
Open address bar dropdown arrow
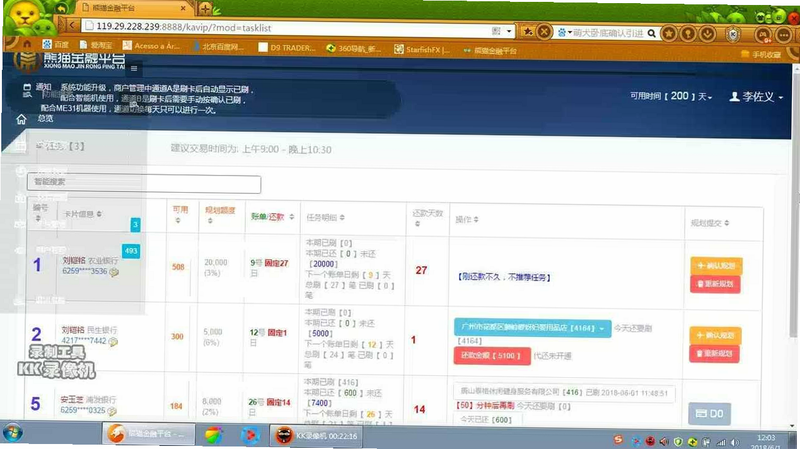pos(509,31)
